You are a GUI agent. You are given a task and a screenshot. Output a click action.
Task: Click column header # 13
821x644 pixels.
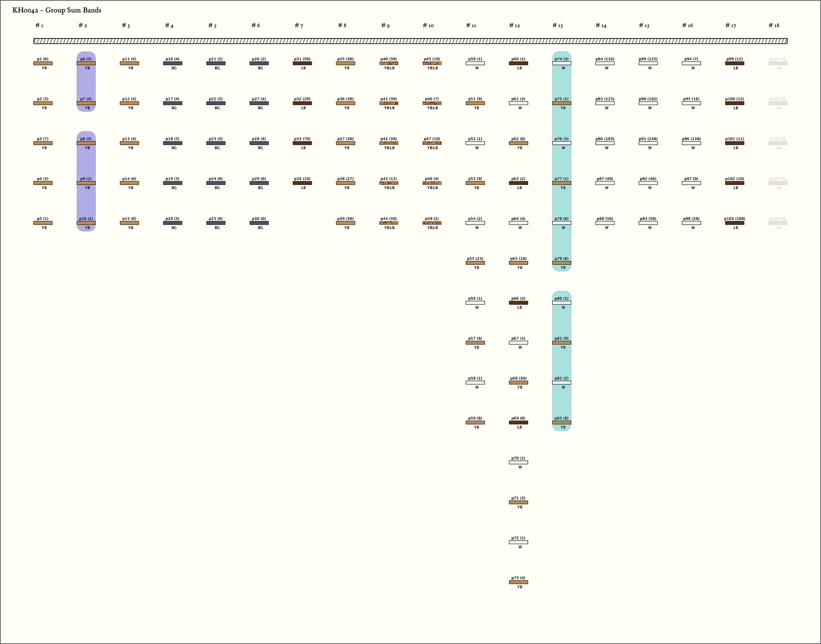pyautogui.click(x=558, y=26)
